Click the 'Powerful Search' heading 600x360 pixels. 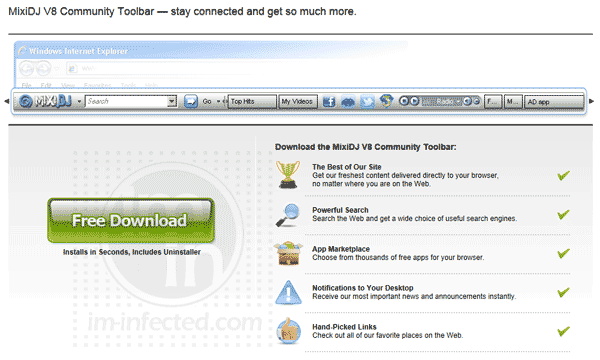click(340, 210)
